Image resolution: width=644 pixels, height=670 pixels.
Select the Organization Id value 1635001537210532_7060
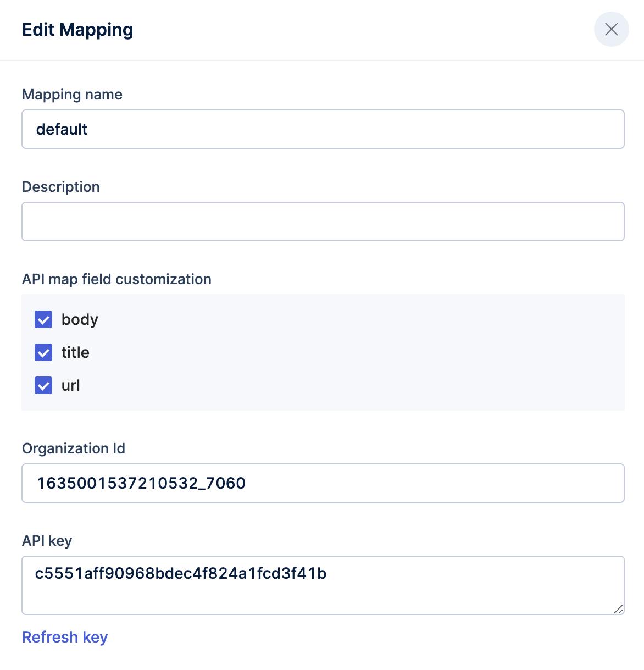pos(140,483)
